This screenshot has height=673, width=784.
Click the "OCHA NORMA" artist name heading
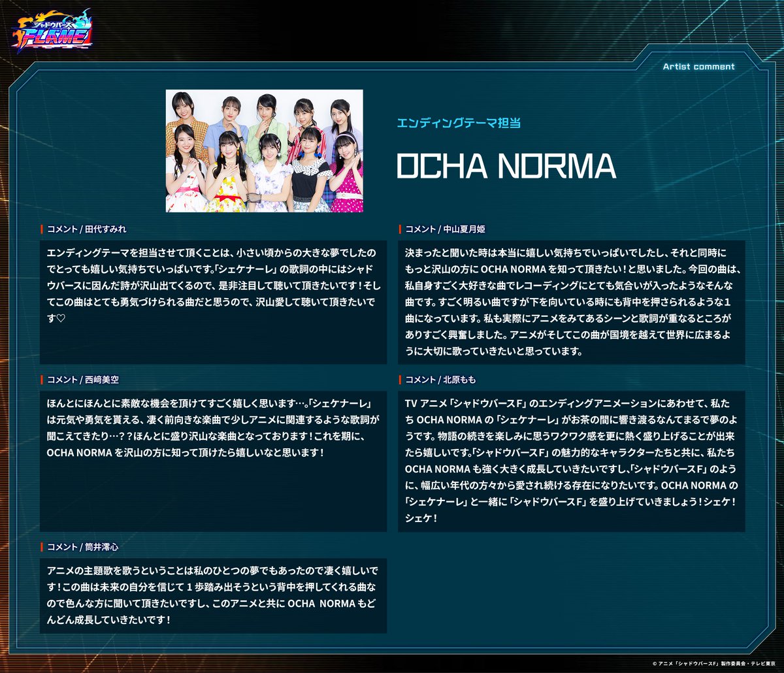pos(506,167)
